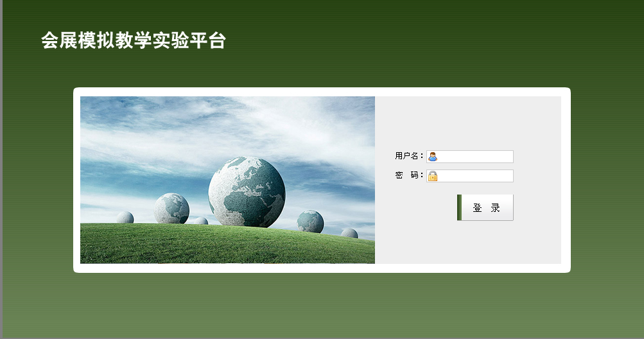Click the 会展模拟教学实验平台 title heading

(x=134, y=40)
